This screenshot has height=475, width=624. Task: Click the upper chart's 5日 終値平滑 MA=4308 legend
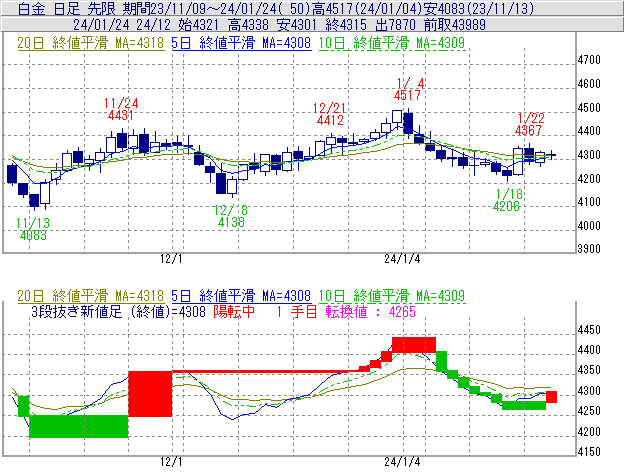241,43
